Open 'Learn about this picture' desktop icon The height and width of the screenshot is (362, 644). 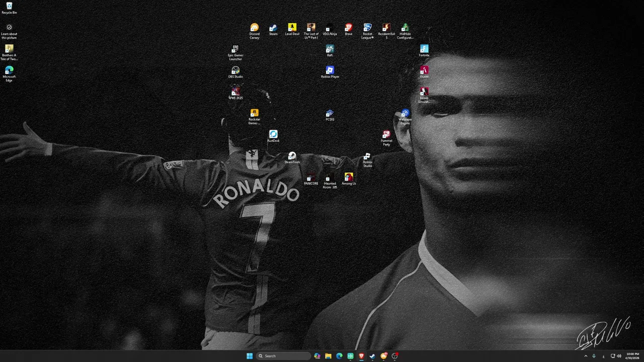coord(9,32)
